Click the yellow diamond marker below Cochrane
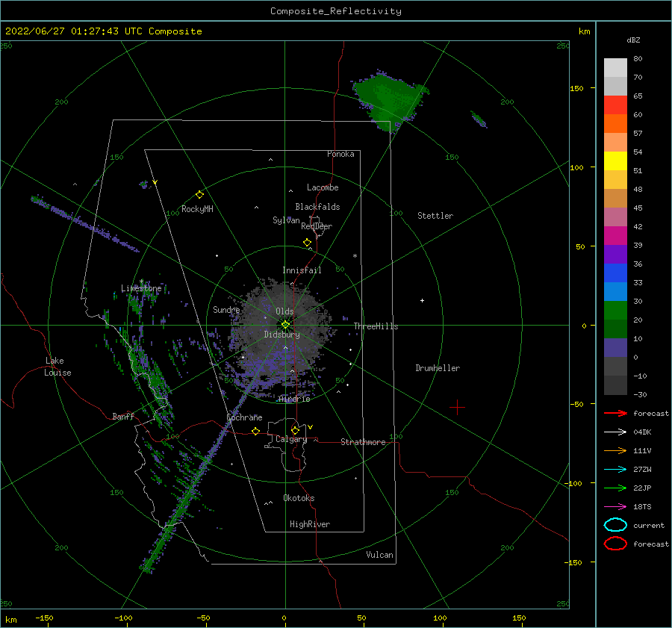Viewport: 672px width, 628px height. [256, 432]
